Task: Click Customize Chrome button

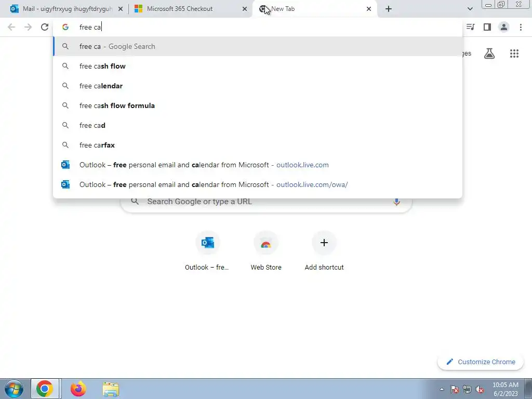Action: point(481,362)
